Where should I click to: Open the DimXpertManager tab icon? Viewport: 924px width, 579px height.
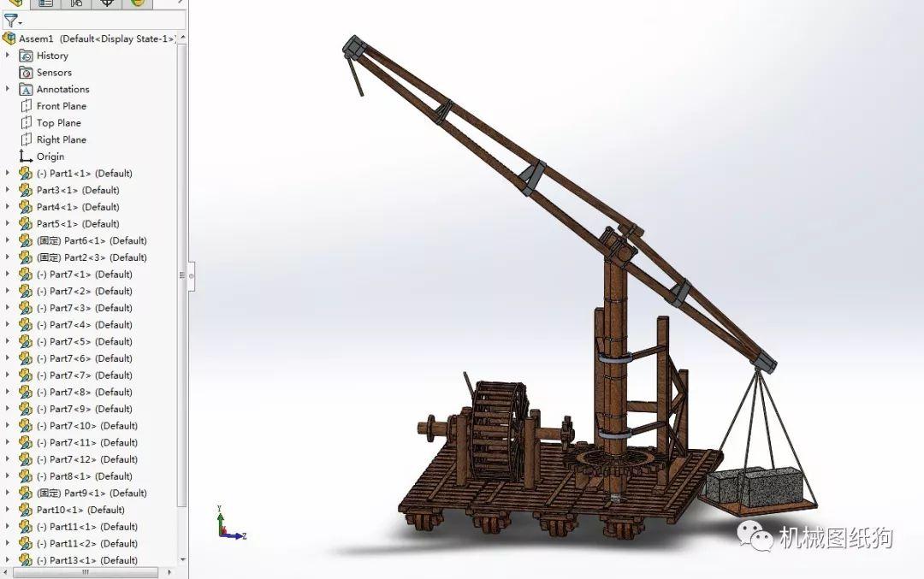pyautogui.click(x=104, y=4)
